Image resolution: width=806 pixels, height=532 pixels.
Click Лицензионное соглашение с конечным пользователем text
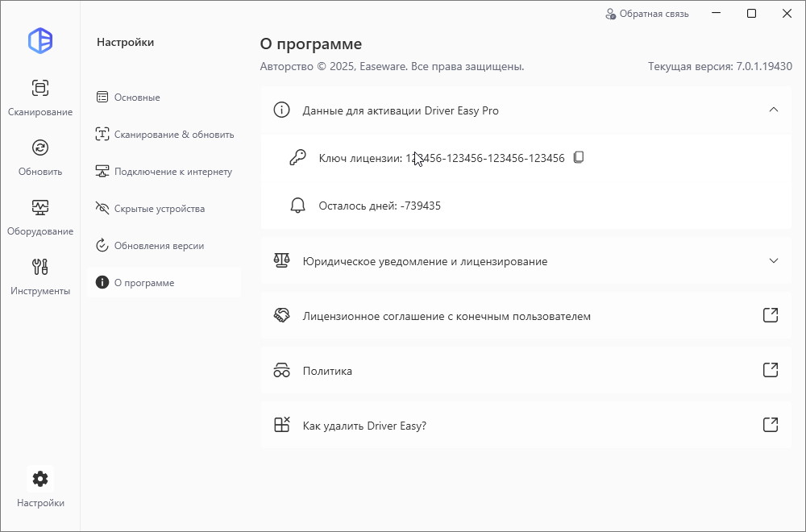pyautogui.click(x=447, y=316)
